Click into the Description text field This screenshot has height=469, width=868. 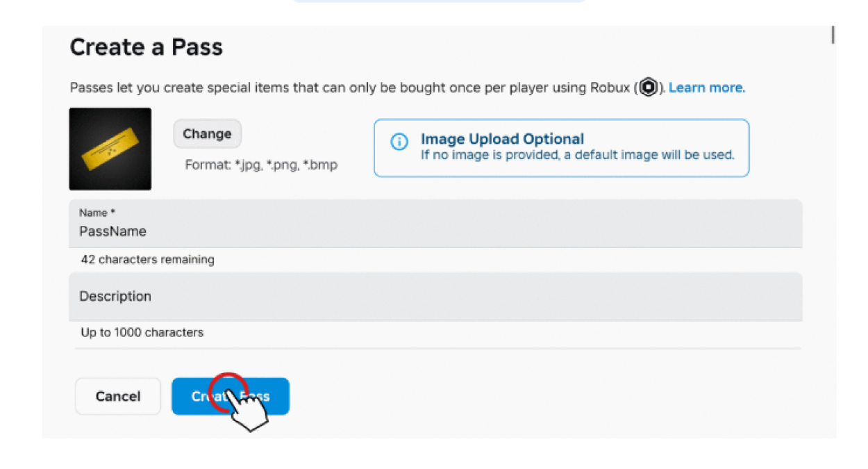pos(435,296)
